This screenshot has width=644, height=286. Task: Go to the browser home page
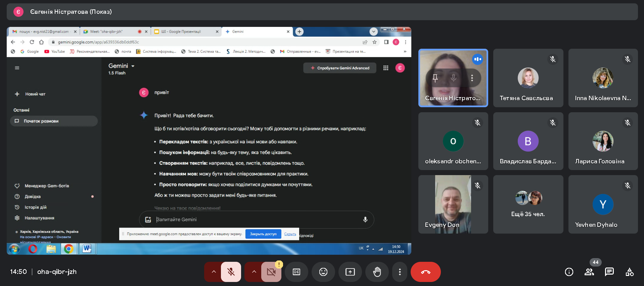[x=41, y=42]
